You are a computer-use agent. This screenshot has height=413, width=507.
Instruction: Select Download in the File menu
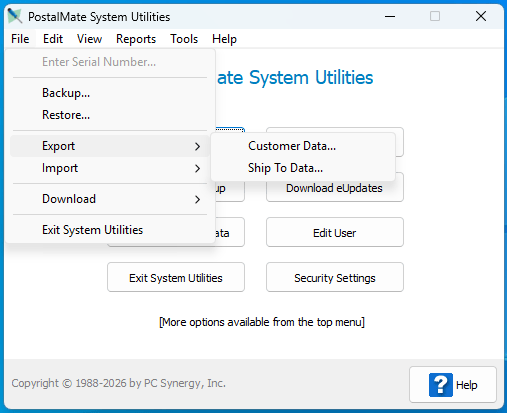tap(110, 199)
